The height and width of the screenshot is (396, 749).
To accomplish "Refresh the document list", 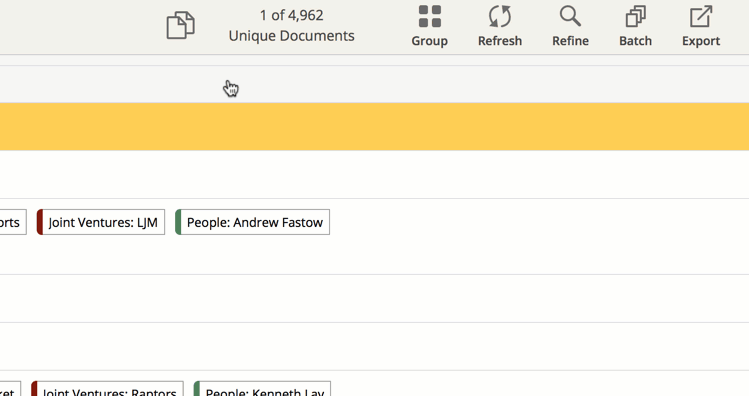I will click(500, 26).
